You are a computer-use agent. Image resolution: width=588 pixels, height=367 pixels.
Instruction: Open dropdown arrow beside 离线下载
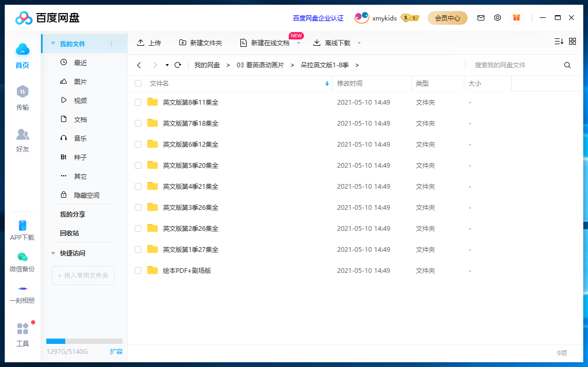click(x=359, y=43)
